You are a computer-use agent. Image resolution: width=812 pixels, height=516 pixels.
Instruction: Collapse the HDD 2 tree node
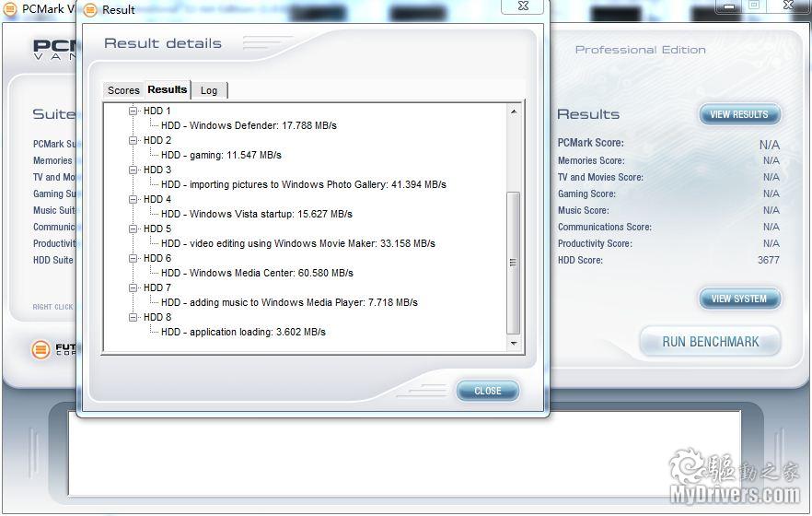(x=133, y=140)
